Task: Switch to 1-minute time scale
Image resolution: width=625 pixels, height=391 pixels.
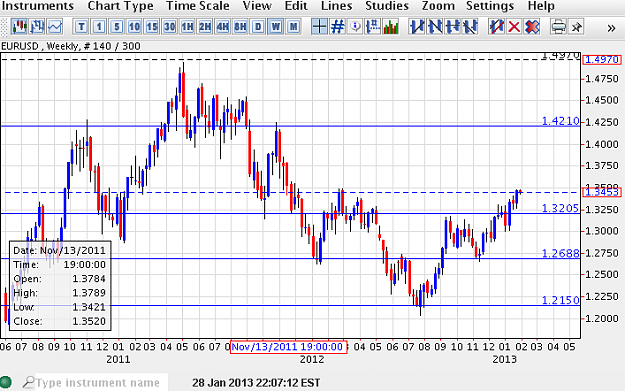Action: [99, 27]
